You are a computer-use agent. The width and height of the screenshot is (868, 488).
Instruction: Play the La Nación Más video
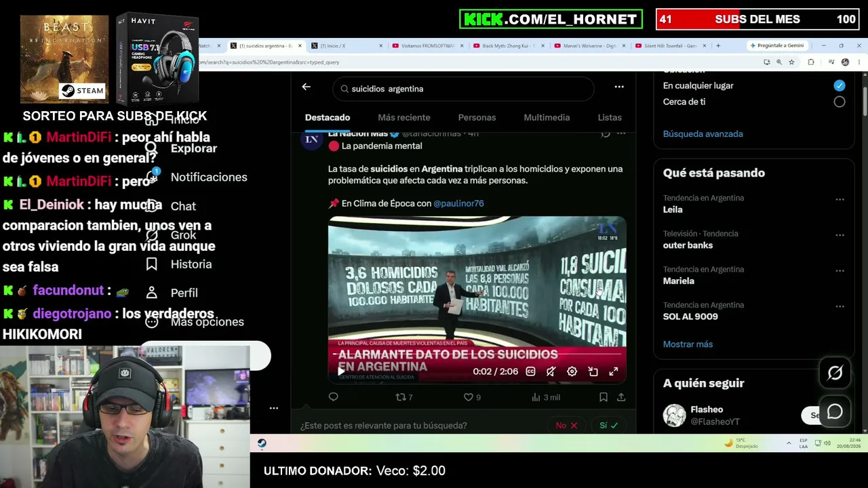(x=340, y=371)
